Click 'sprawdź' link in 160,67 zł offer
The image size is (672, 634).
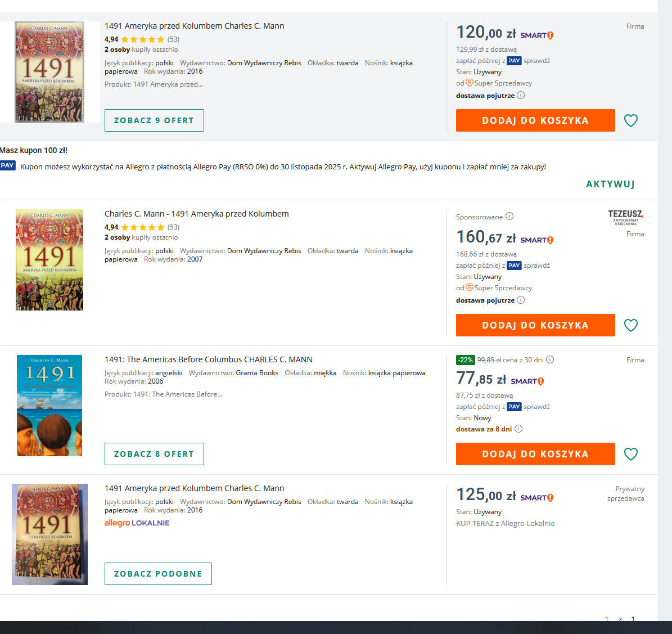coord(536,266)
